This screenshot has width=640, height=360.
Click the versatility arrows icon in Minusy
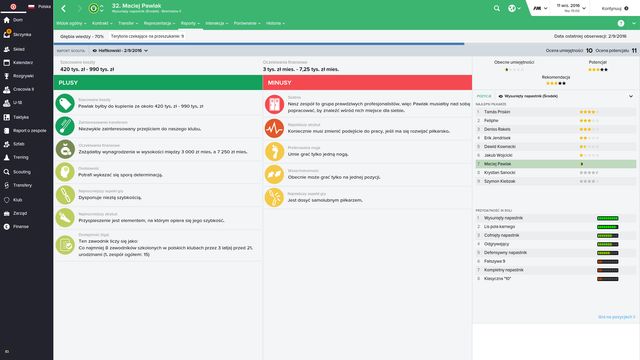click(x=274, y=174)
